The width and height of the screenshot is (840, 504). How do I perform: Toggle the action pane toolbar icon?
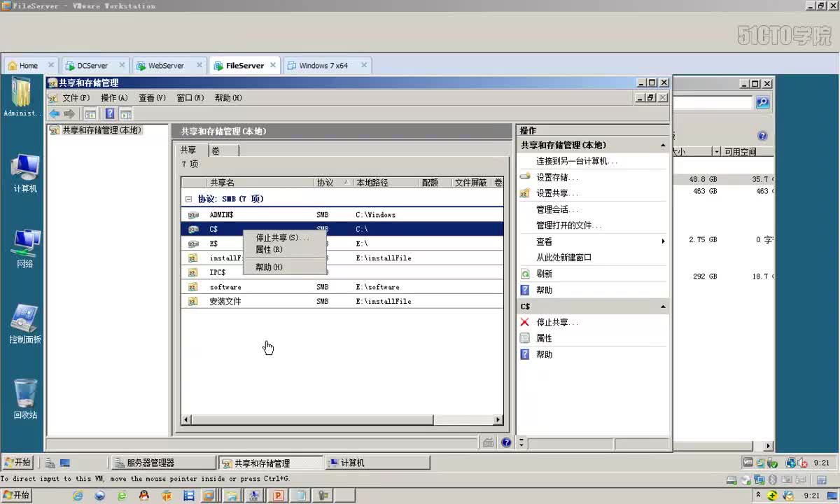(x=125, y=114)
